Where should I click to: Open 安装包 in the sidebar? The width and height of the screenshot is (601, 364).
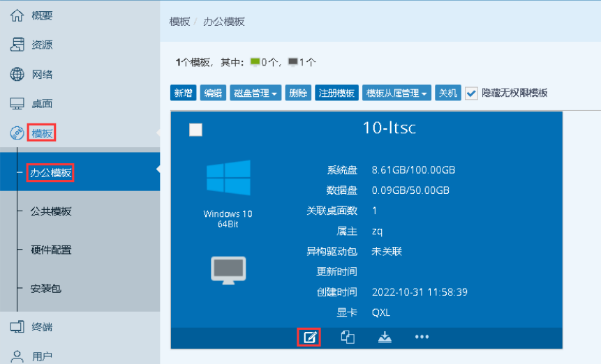click(46, 288)
